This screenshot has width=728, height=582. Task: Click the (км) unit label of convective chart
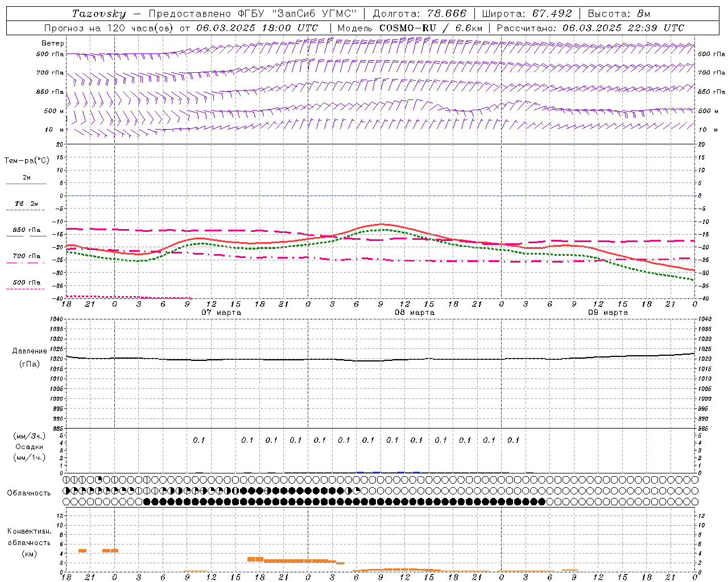(x=30, y=554)
